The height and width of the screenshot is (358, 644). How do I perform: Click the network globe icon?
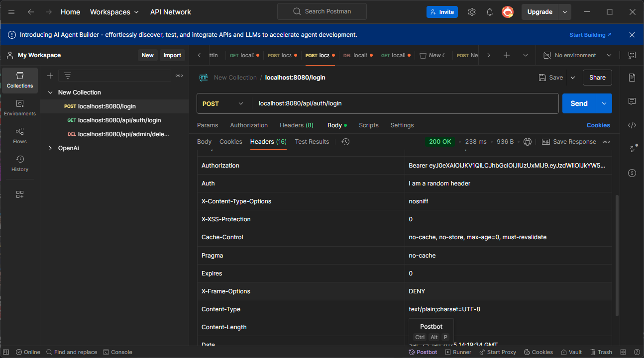(528, 142)
